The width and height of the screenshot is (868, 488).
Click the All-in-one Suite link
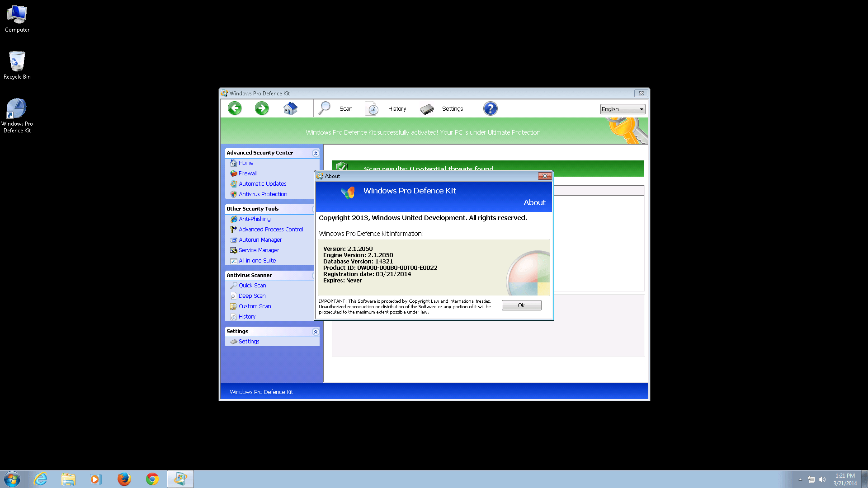(x=257, y=261)
